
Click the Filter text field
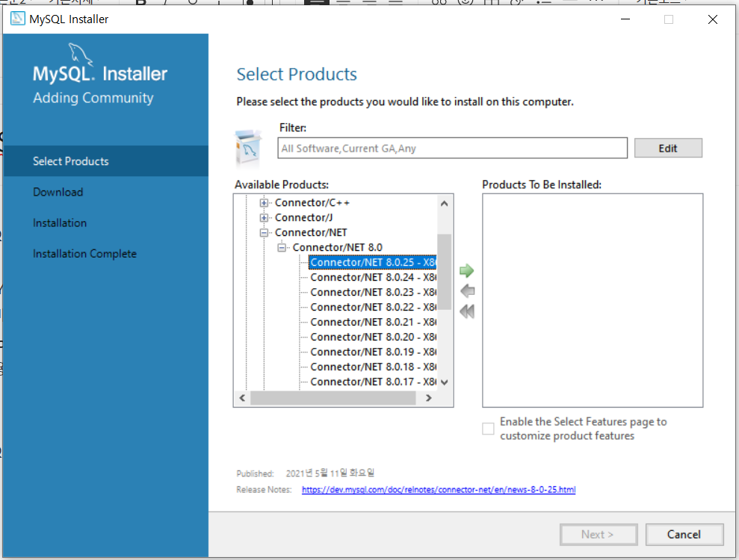(453, 148)
